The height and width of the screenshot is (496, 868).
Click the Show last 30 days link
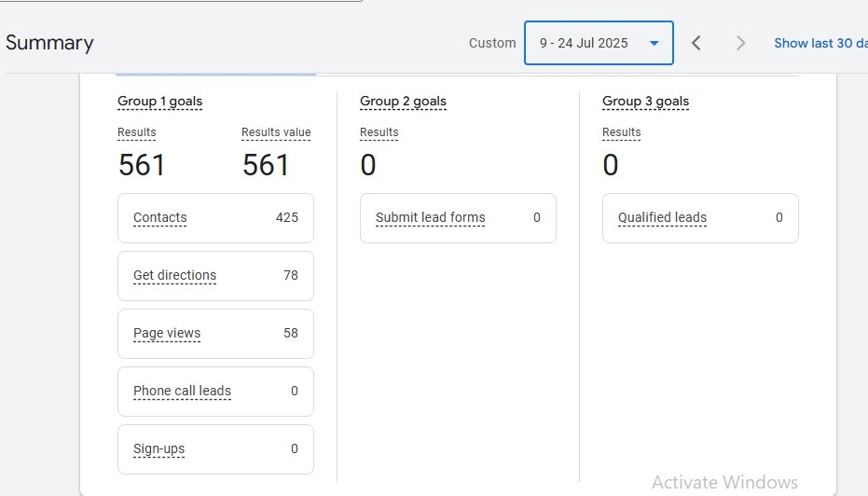[820, 43]
